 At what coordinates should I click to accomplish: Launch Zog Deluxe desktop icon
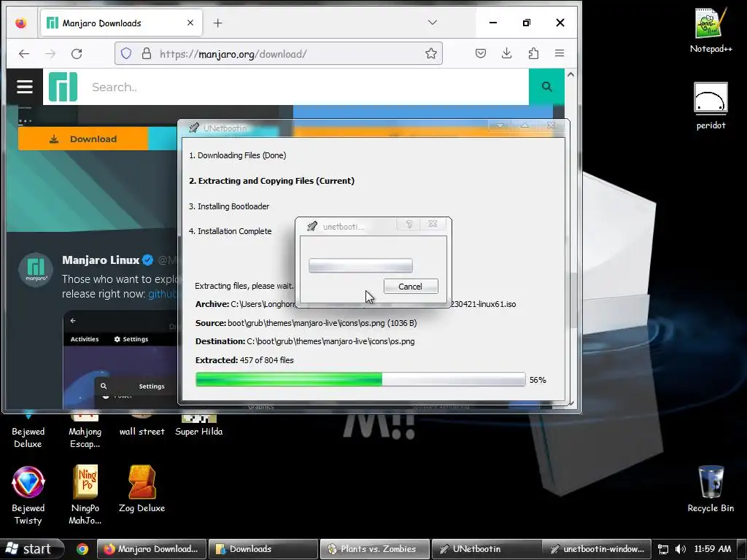(x=142, y=489)
